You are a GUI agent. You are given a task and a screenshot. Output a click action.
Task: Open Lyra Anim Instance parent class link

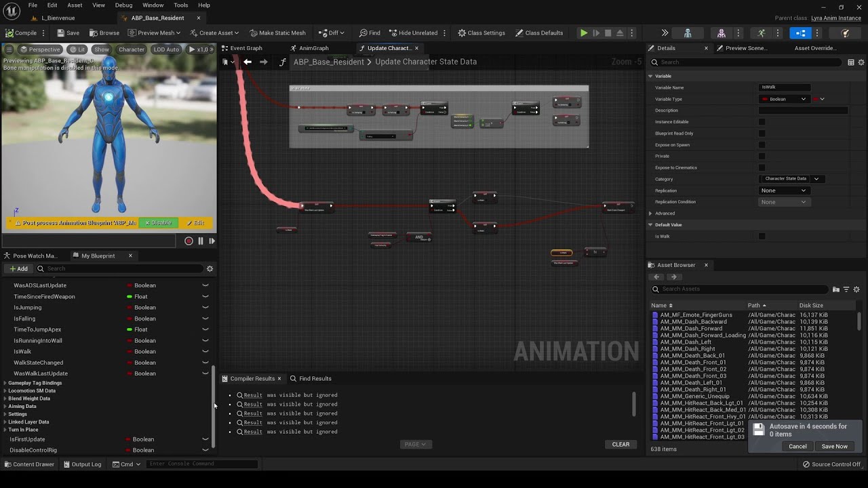click(835, 18)
